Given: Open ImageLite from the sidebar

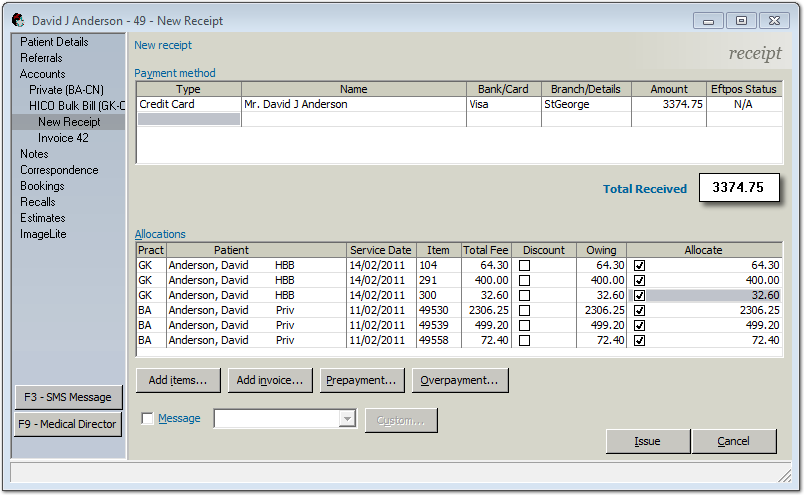Looking at the screenshot, I should click(x=43, y=234).
